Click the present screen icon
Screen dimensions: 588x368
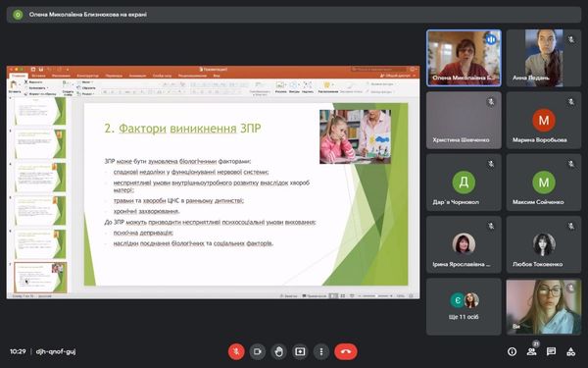click(300, 352)
